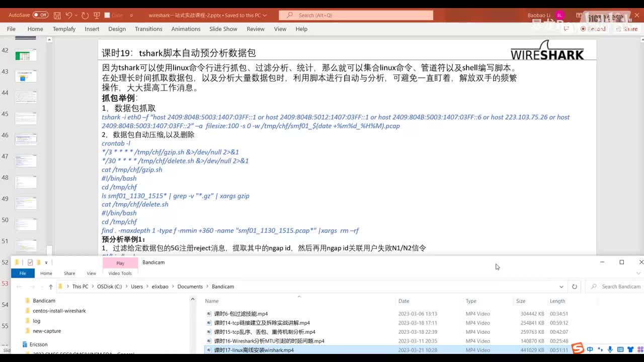Click the Undo arrow in PowerPoint
644x362 pixels.
[69, 16]
